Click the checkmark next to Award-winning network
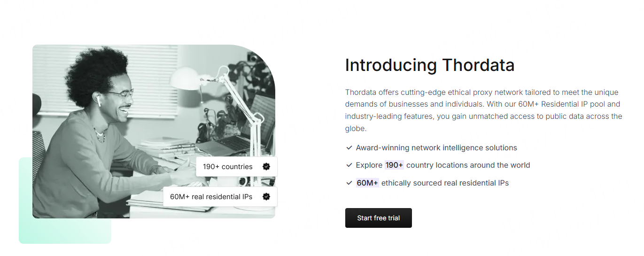The height and width of the screenshot is (256, 644). (349, 148)
